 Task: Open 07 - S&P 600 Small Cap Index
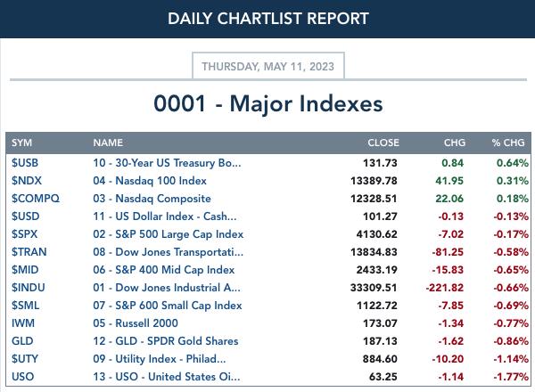click(x=168, y=306)
